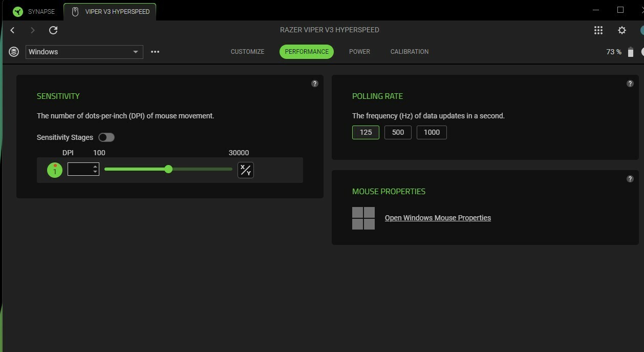This screenshot has height=352, width=644.
Task: Refresh the device page
Action: click(x=53, y=30)
